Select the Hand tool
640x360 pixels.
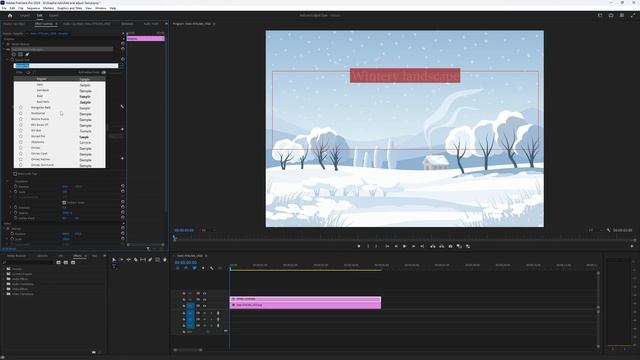(x=165, y=260)
